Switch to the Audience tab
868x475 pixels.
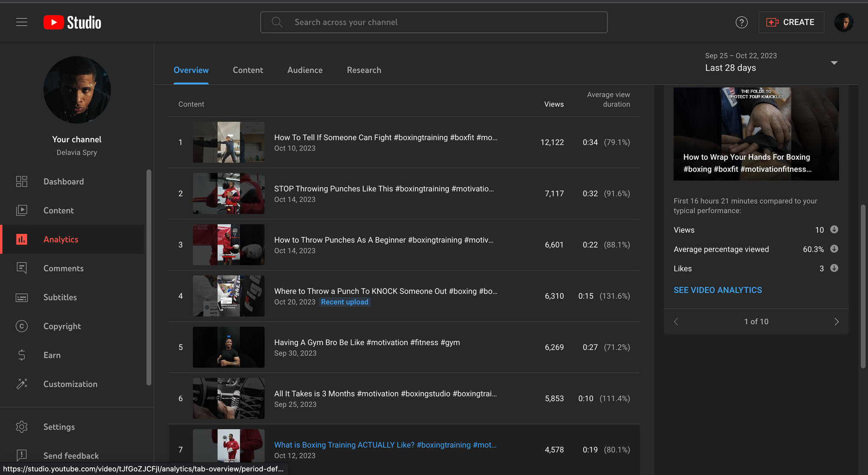pyautogui.click(x=305, y=70)
